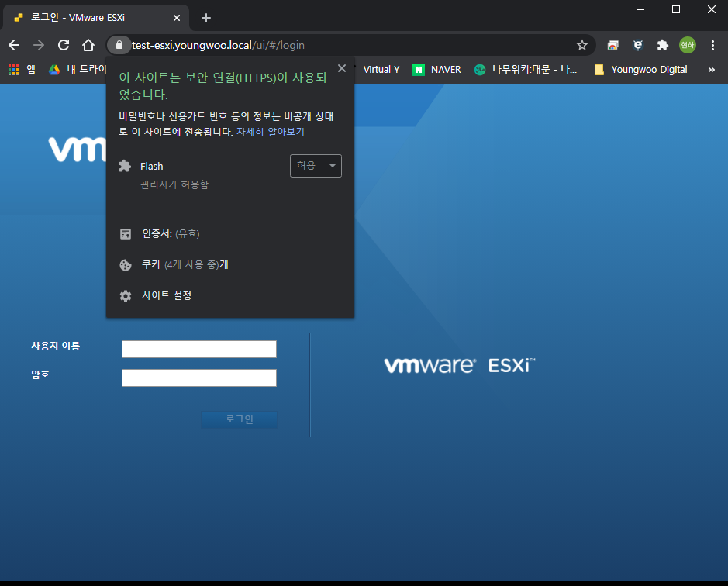Close the VMware ESXi tab
This screenshot has width=728, height=586.
tap(177, 18)
